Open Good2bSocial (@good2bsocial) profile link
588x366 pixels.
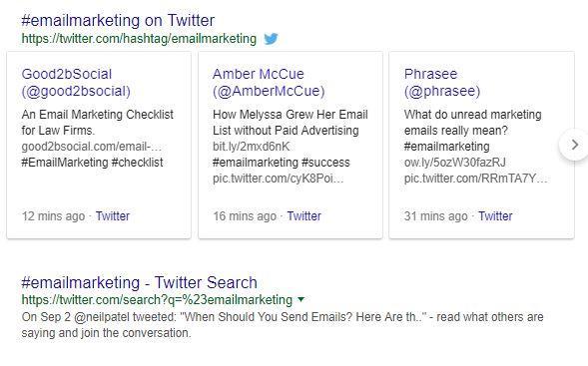point(76,83)
